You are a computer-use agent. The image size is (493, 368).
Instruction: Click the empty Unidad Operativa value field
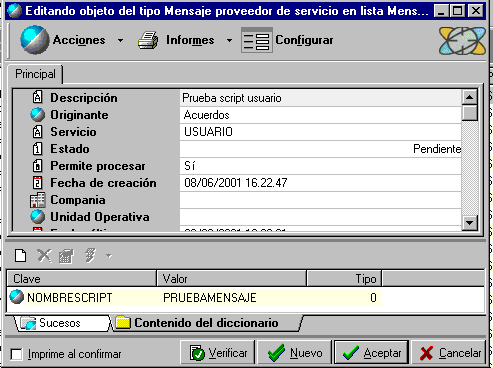320,217
